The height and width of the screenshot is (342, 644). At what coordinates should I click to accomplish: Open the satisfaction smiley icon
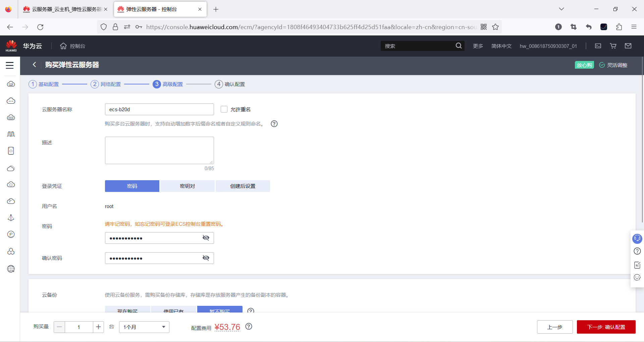coord(637,277)
